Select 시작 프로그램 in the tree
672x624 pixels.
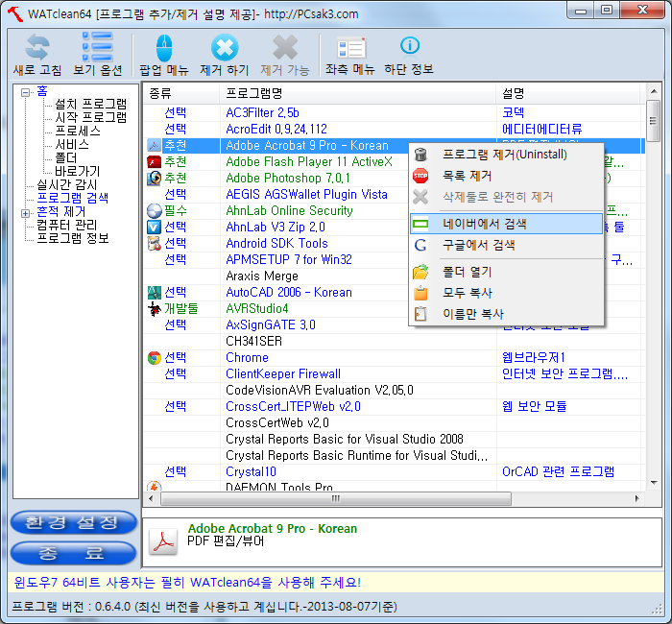(91, 117)
